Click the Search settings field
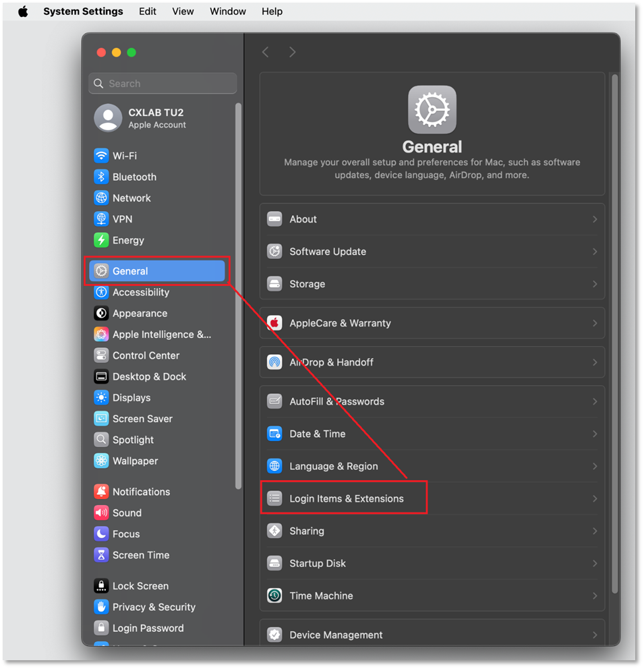644x669 pixels. [163, 84]
